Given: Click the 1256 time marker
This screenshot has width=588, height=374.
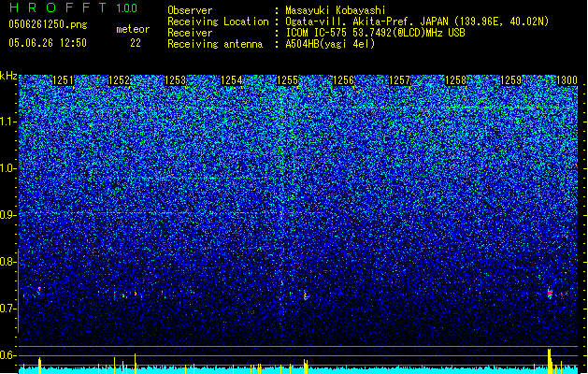Looking at the screenshot, I should tap(343, 80).
